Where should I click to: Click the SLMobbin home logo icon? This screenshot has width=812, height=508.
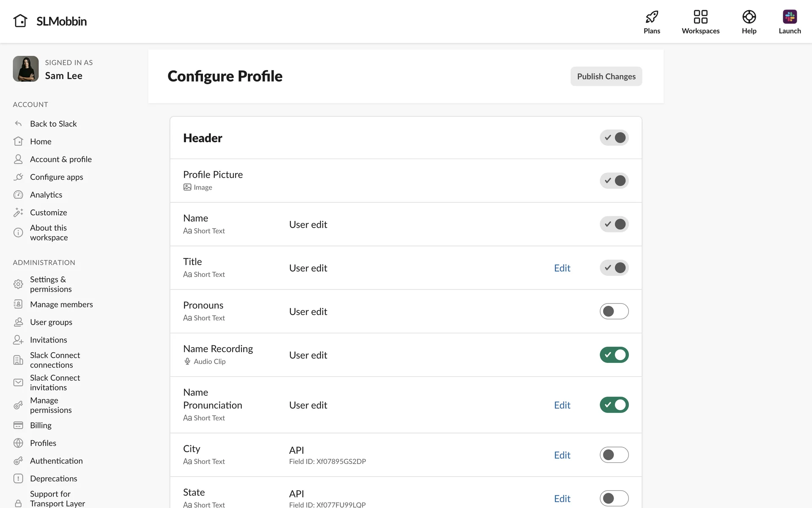coord(20,21)
